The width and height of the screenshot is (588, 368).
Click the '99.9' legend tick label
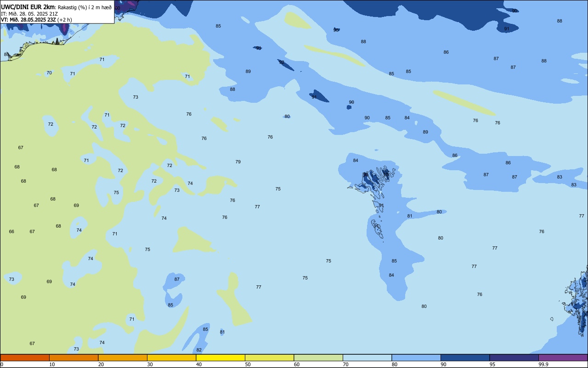point(543,364)
